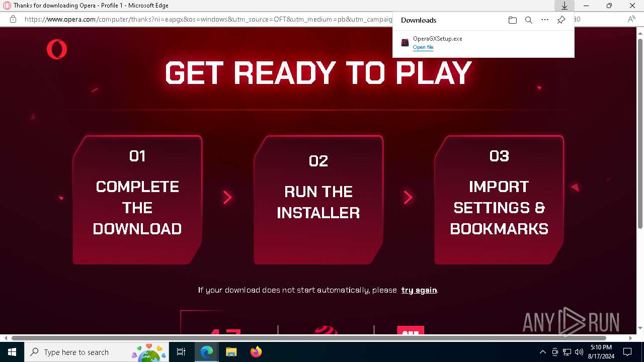644x362 pixels.
Task: Restore down the Edge window
Action: pyautogui.click(x=609, y=6)
